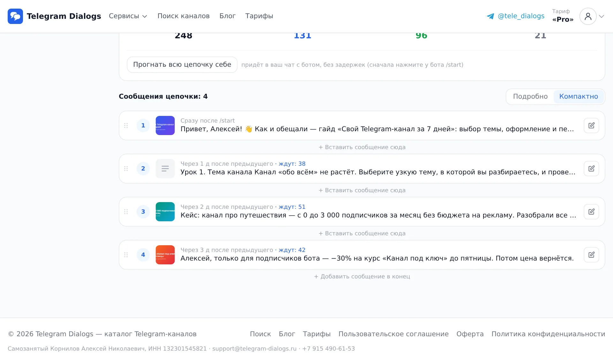Edit message 3 with the pencil icon
Viewport: 613px width, 364px height.
(x=591, y=212)
